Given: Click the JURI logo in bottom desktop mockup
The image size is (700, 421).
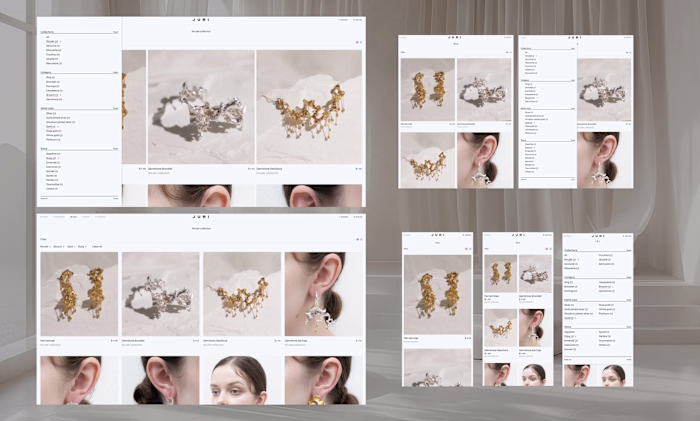Looking at the screenshot, I should pyautogui.click(x=201, y=217).
